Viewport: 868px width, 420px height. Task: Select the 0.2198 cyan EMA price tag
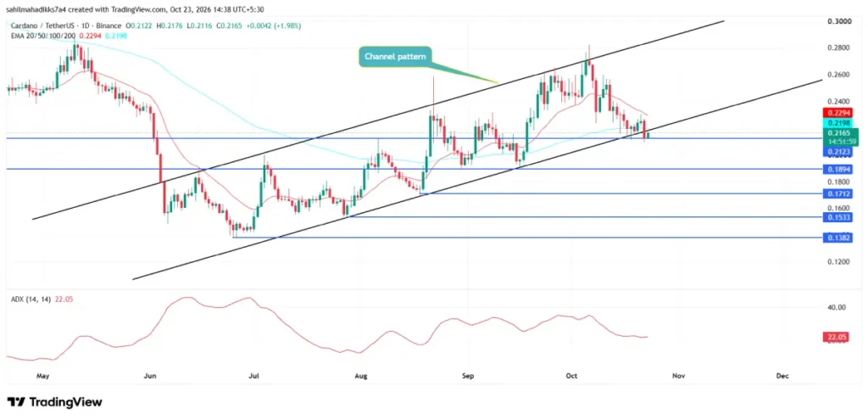point(837,122)
